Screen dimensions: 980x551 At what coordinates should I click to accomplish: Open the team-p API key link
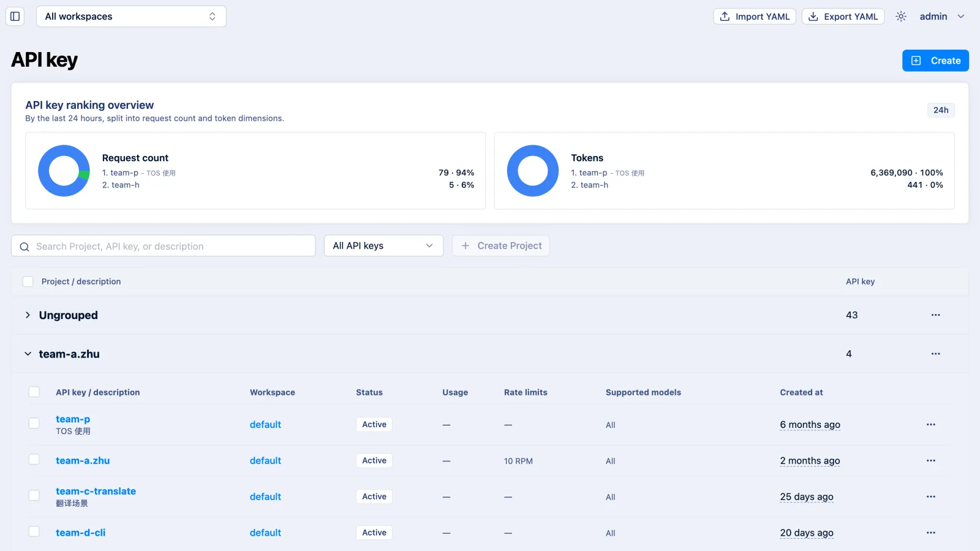click(73, 419)
